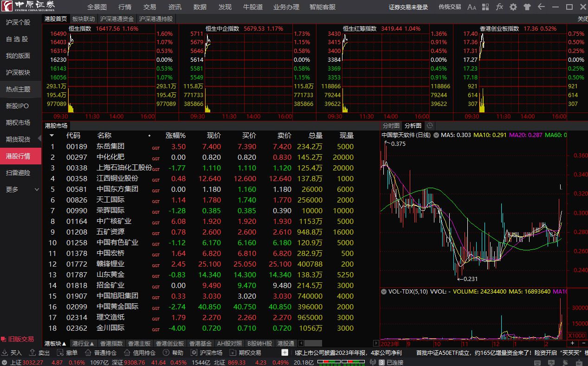This screenshot has width=588, height=366.
Task: Select the 中国黄金国际 stock row
Action: (x=211, y=307)
